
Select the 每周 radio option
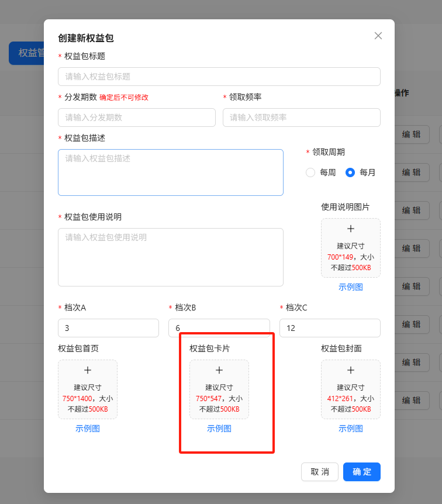tap(310, 172)
